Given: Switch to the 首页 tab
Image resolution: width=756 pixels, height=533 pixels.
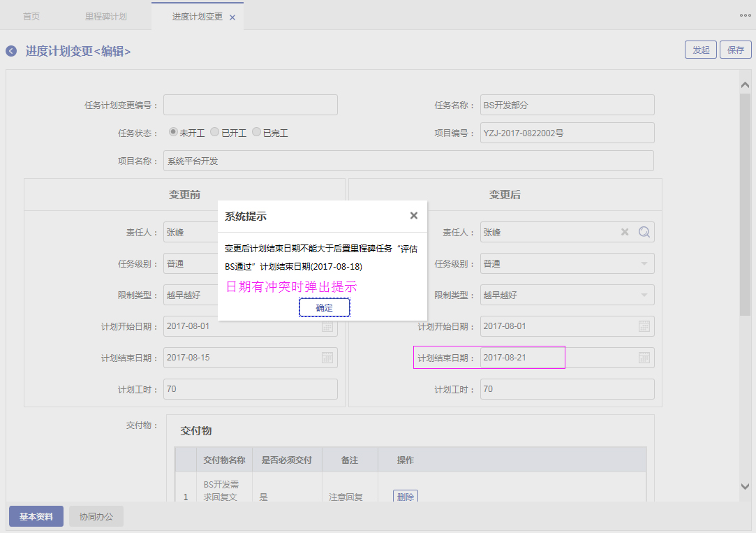Looking at the screenshot, I should coord(31,16).
